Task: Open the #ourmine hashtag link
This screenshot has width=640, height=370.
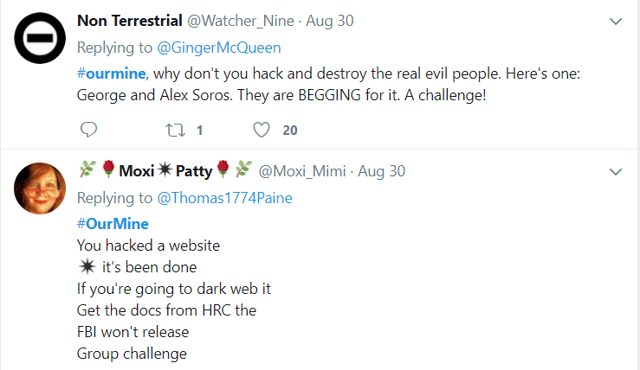Action: coord(111,73)
